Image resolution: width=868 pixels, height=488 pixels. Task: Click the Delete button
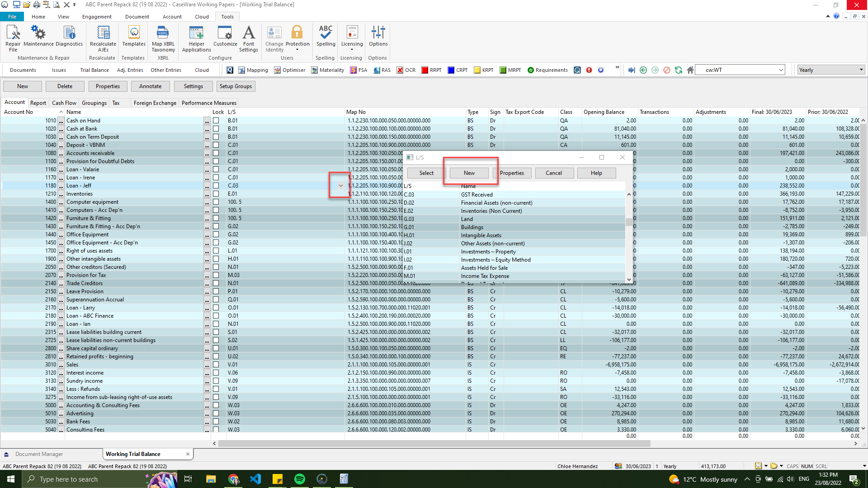[65, 86]
